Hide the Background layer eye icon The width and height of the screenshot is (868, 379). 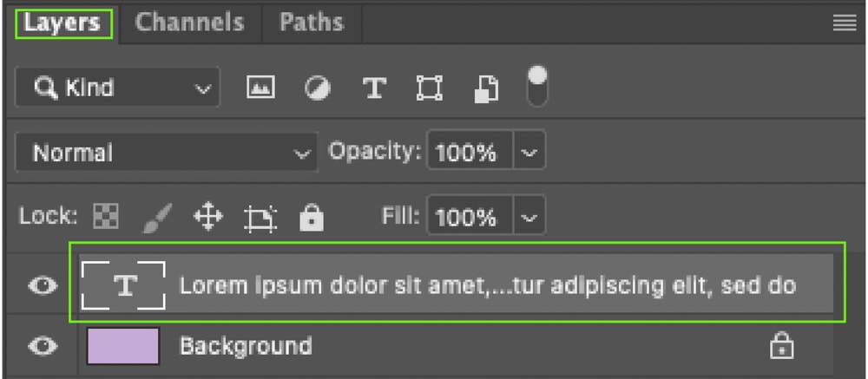(43, 346)
